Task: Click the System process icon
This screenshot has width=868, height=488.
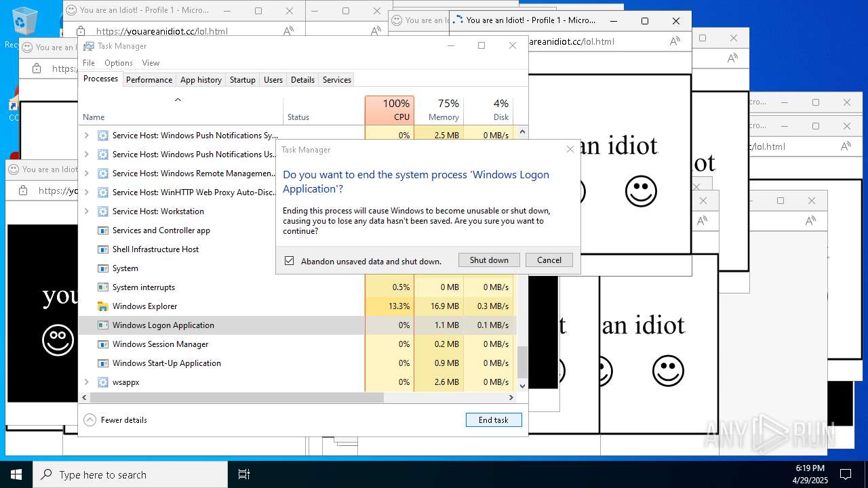Action: click(x=103, y=268)
